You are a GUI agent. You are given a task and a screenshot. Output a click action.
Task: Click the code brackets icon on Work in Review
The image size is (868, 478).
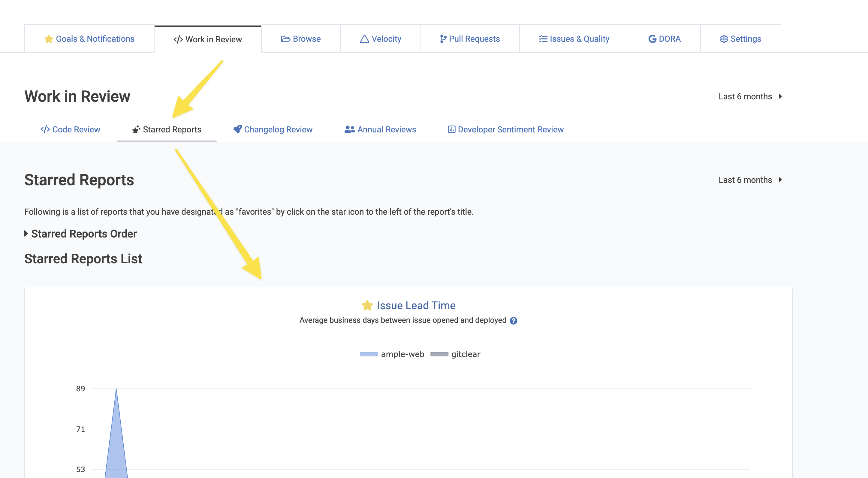click(x=178, y=40)
